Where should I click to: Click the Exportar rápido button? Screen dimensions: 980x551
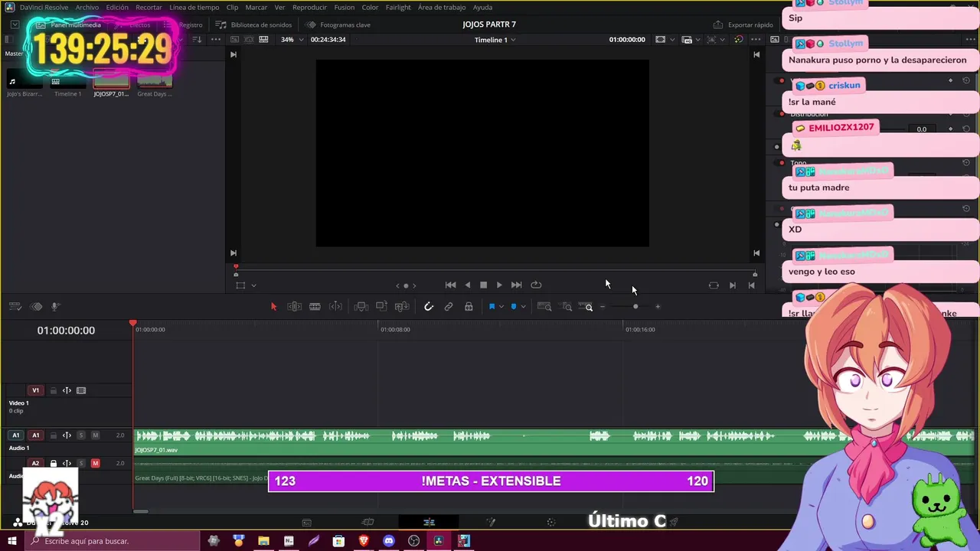pos(743,24)
